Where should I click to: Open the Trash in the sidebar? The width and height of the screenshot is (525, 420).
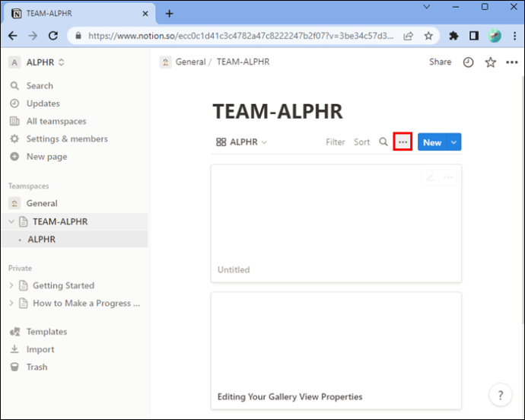click(37, 367)
